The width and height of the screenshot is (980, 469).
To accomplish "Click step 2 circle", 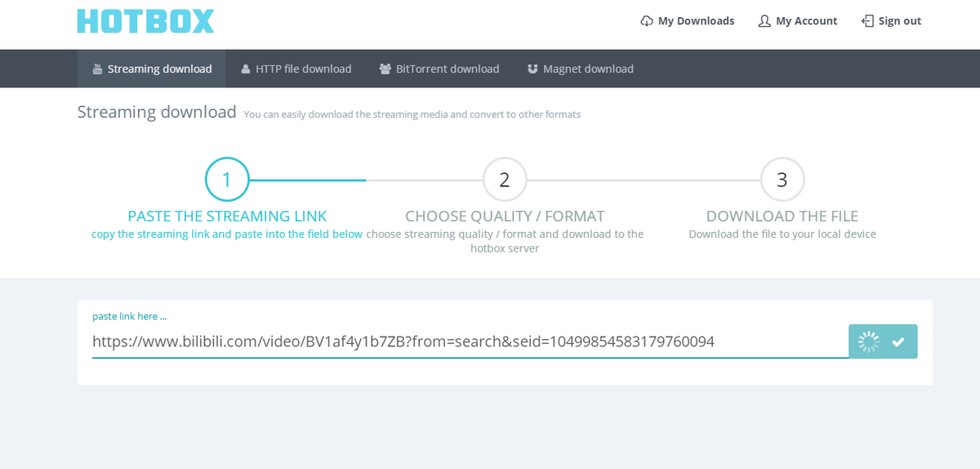I will pos(505,180).
